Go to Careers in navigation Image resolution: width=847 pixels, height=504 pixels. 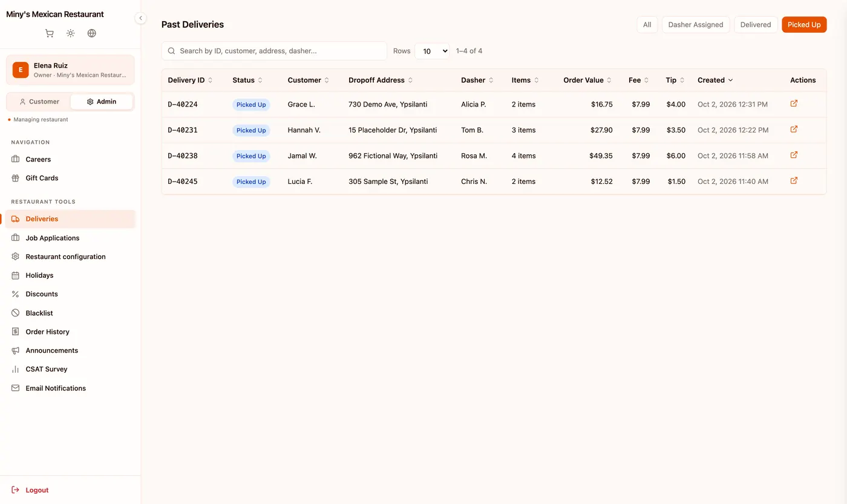click(x=70, y=159)
